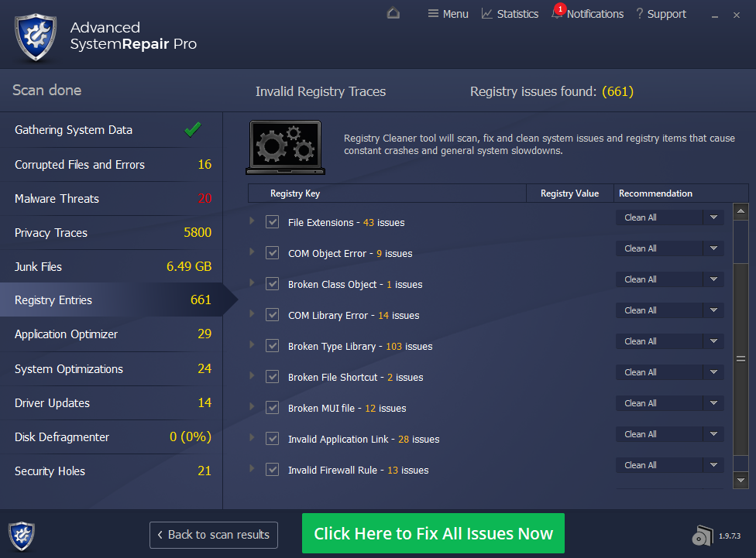
Task: Click the small shield icon at bottom left
Action: point(21,536)
